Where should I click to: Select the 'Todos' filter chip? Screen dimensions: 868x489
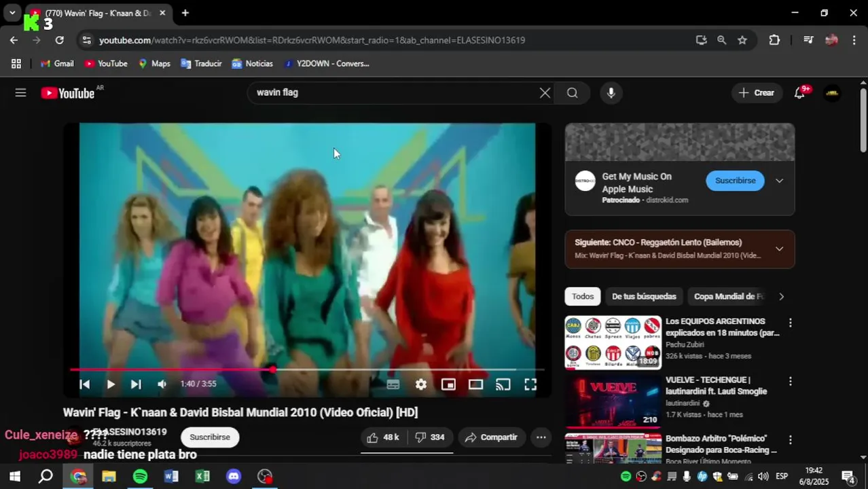[583, 296]
